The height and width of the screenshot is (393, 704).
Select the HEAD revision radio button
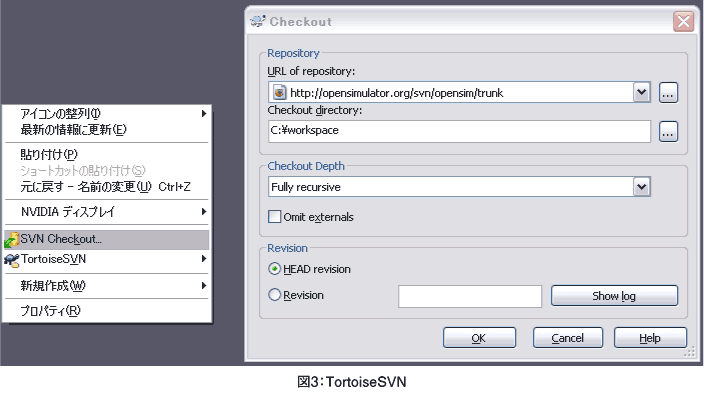coord(274,269)
